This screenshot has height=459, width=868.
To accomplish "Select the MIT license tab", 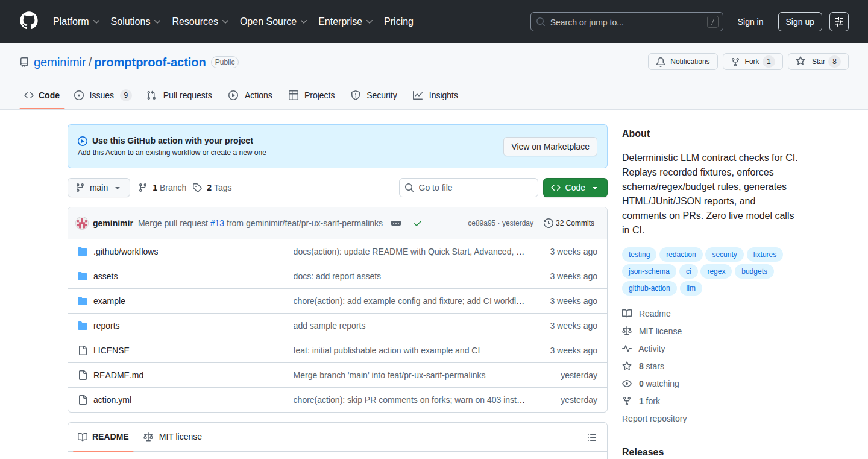I will pos(172,437).
